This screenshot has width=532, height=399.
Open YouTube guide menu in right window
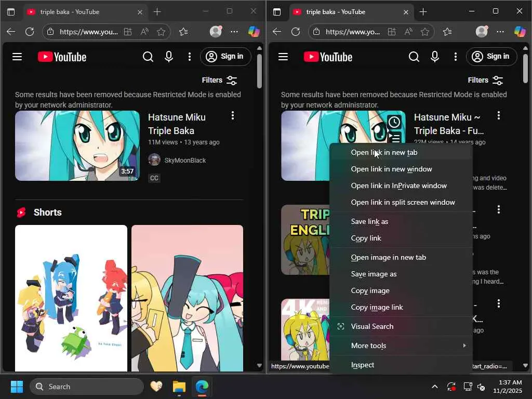coord(283,57)
